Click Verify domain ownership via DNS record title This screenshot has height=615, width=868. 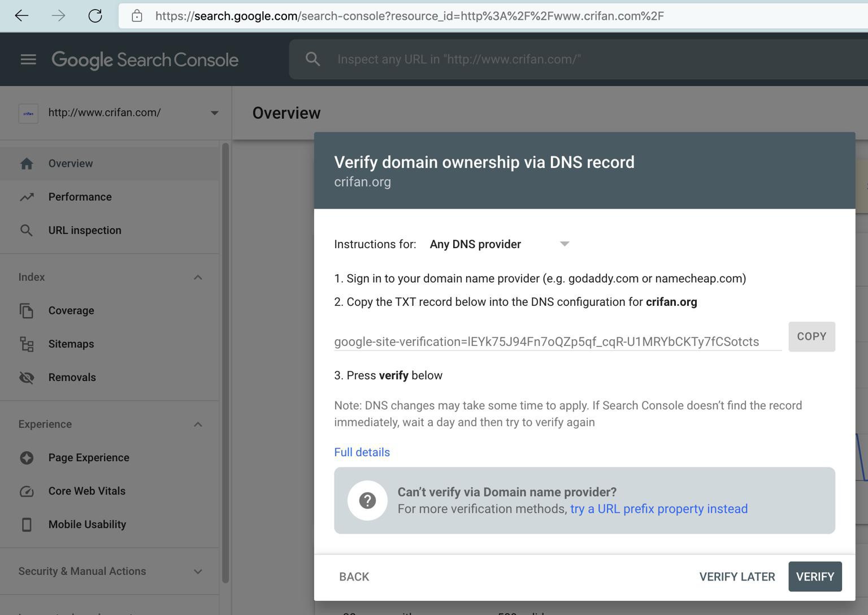click(484, 162)
